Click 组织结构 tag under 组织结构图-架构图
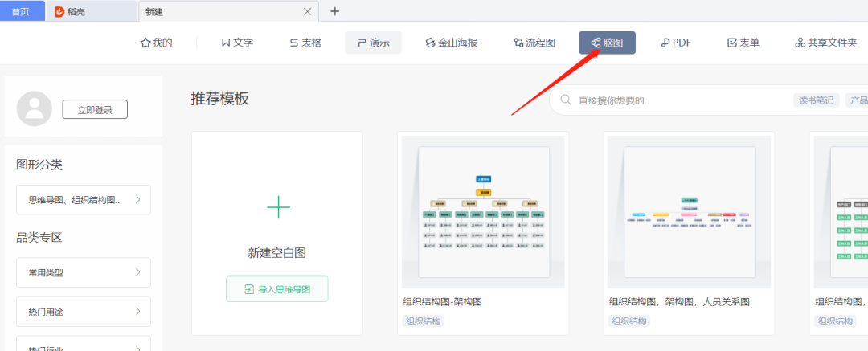This screenshot has width=868, height=351. [x=423, y=321]
